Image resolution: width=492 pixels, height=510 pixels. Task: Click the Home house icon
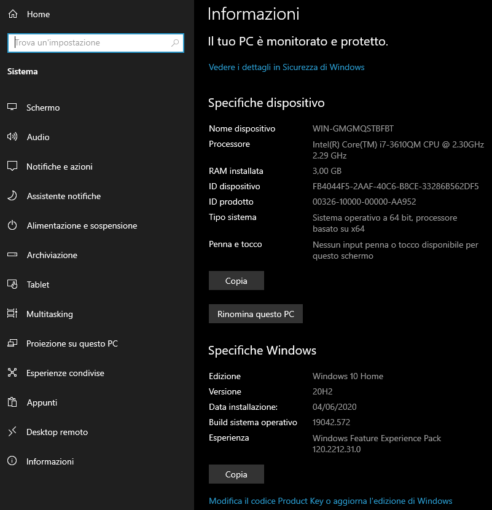pos(13,14)
